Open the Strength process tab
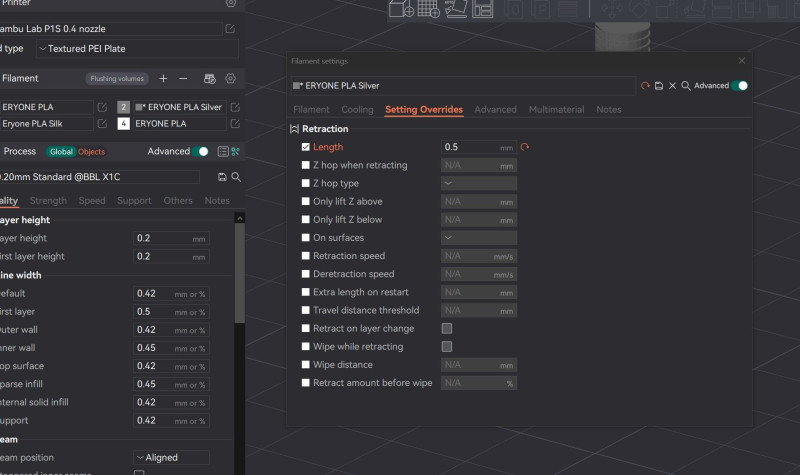Screen dimensions: 800x475 [48, 201]
